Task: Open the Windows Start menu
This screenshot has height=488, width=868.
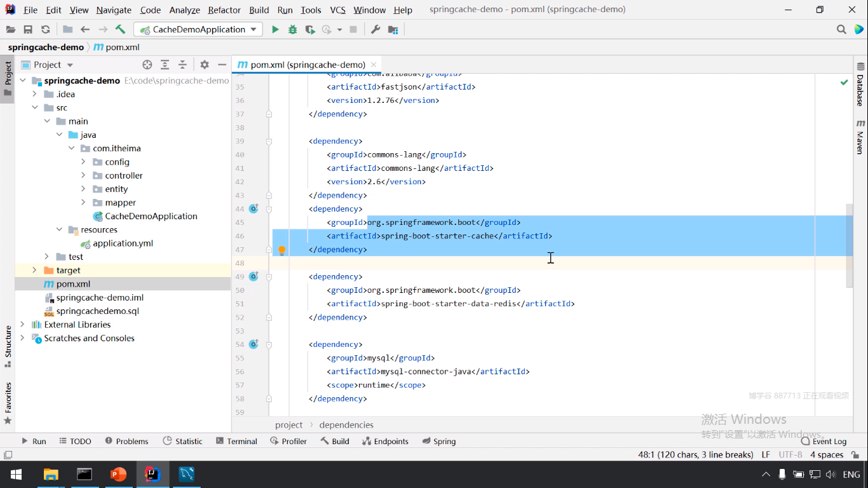Action: 16,474
